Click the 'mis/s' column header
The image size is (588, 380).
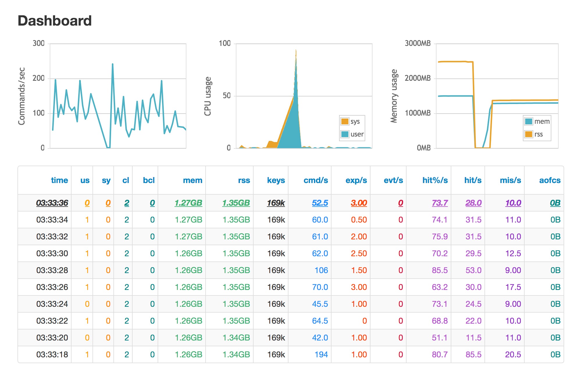coord(510,180)
